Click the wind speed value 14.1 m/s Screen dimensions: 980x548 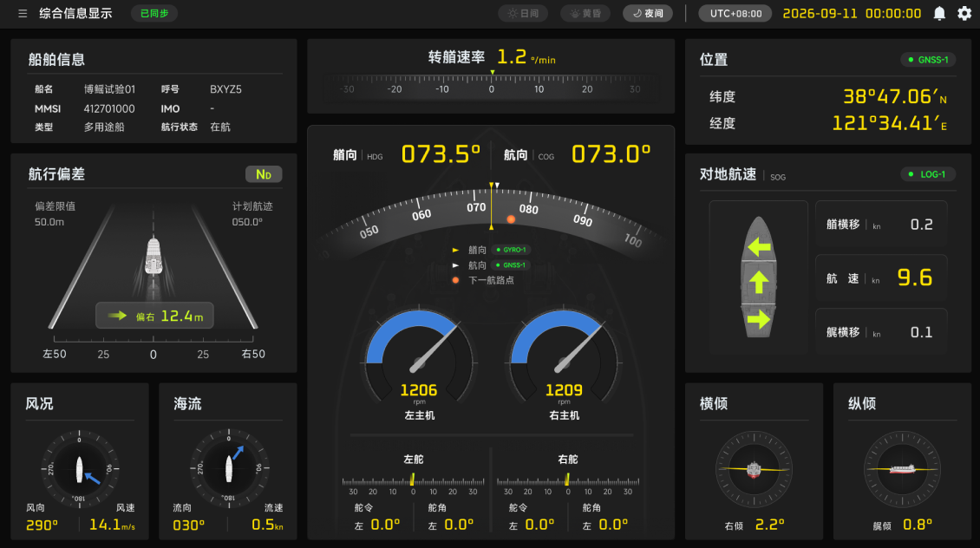tap(112, 525)
